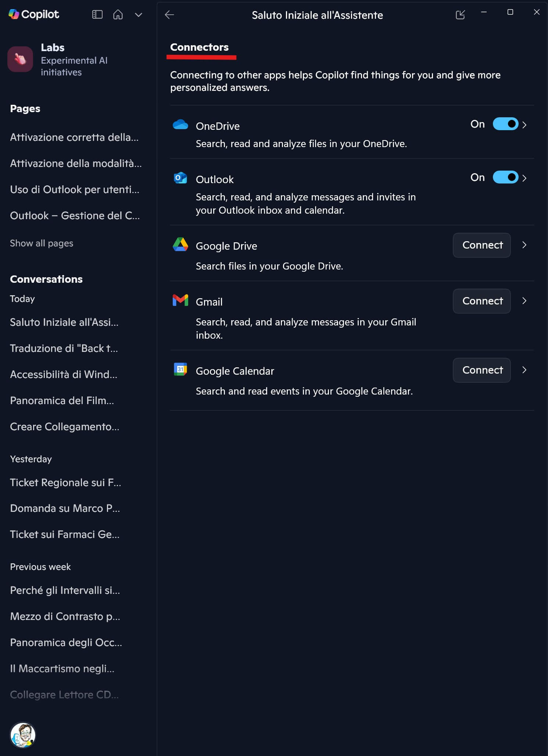Expand Google Drive connector details chevron
The width and height of the screenshot is (548, 756).
click(524, 245)
